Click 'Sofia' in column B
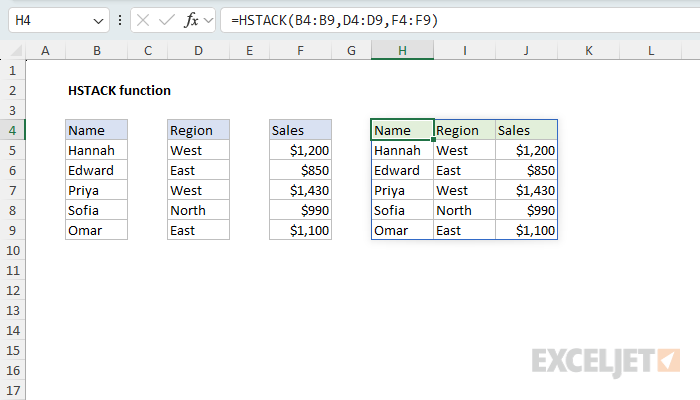The height and width of the screenshot is (400, 700). click(x=96, y=210)
